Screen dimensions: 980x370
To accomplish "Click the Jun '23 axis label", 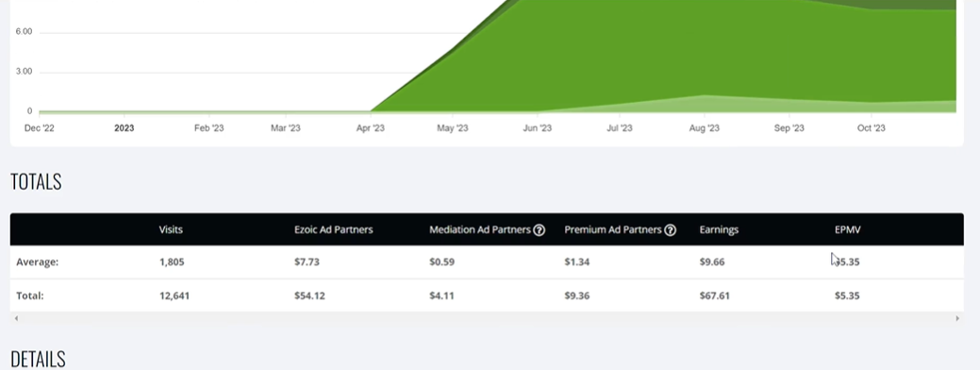I will click(x=538, y=128).
